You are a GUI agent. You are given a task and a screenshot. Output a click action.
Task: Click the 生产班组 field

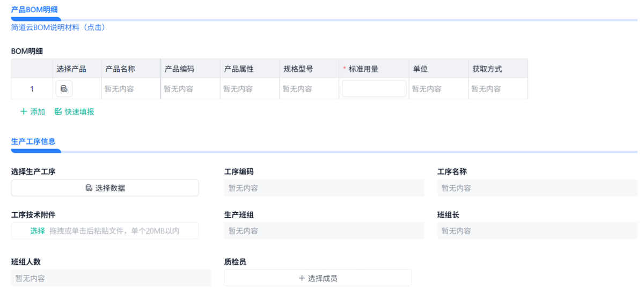coord(325,231)
